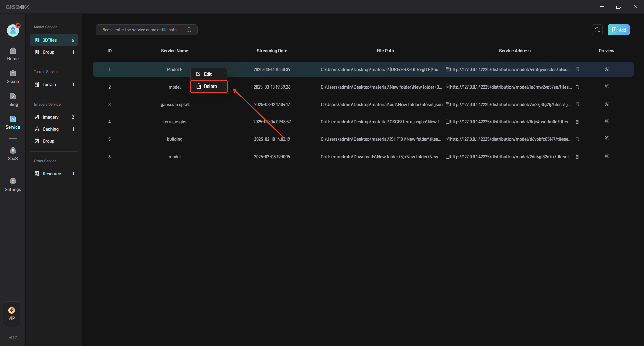Click the service name search field
This screenshot has height=346, width=644.
pyautogui.click(x=147, y=30)
